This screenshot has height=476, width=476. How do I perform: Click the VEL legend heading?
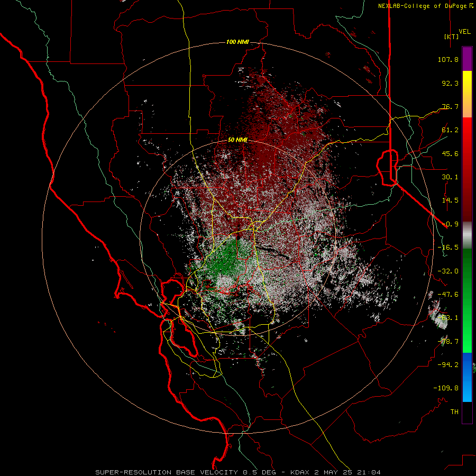[x=464, y=32]
